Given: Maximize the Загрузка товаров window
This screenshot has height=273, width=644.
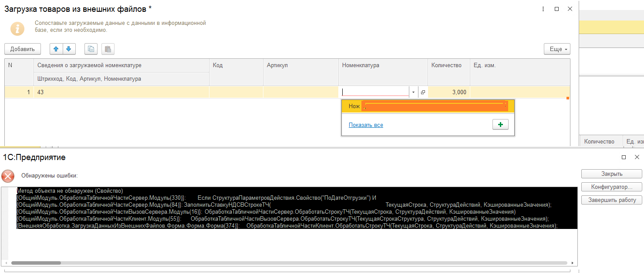Looking at the screenshot, I should click(x=556, y=9).
